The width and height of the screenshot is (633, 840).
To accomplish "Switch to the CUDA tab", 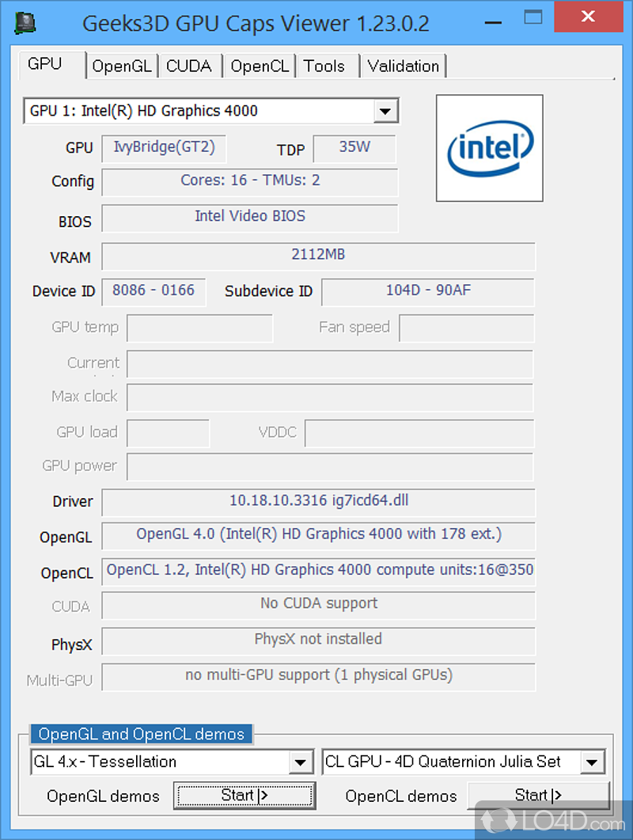I will (x=189, y=66).
